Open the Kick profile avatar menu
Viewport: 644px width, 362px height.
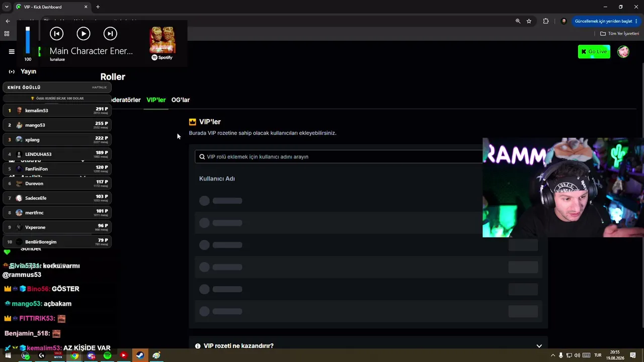623,52
